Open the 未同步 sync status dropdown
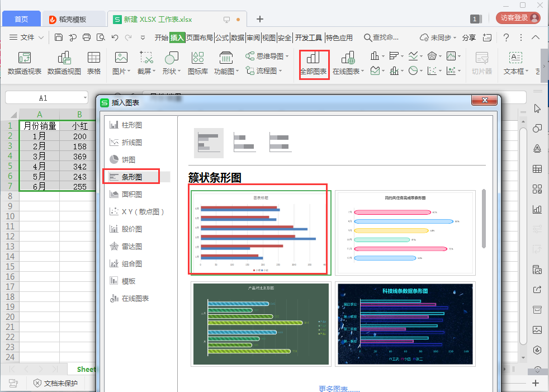 438,37
